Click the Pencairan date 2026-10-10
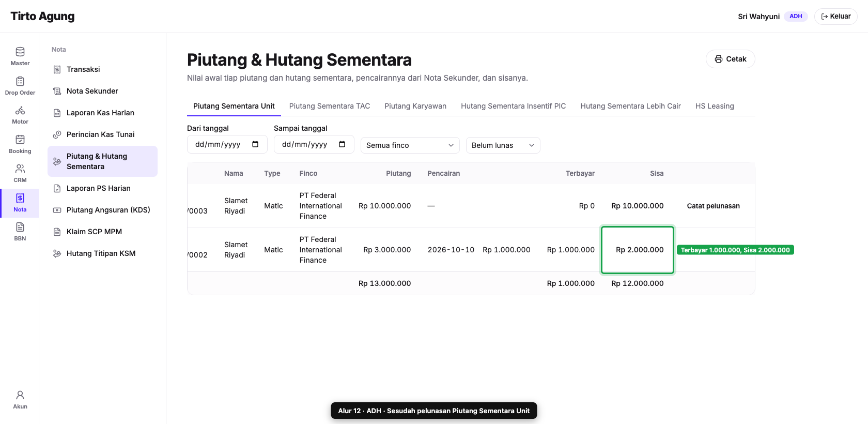The height and width of the screenshot is (424, 868). (451, 250)
